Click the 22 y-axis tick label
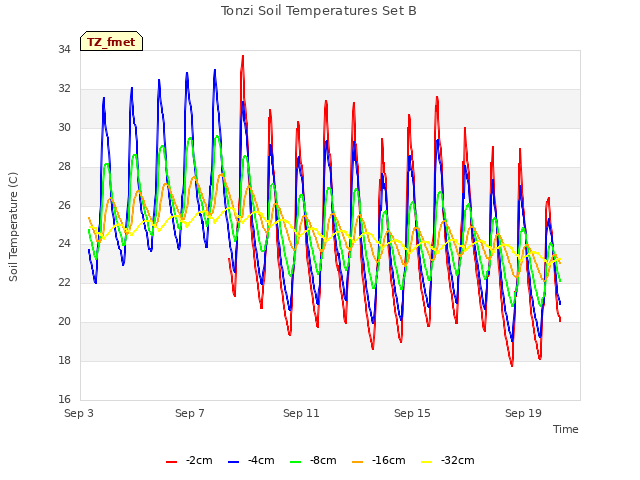This screenshot has width=640, height=480. [x=64, y=282]
